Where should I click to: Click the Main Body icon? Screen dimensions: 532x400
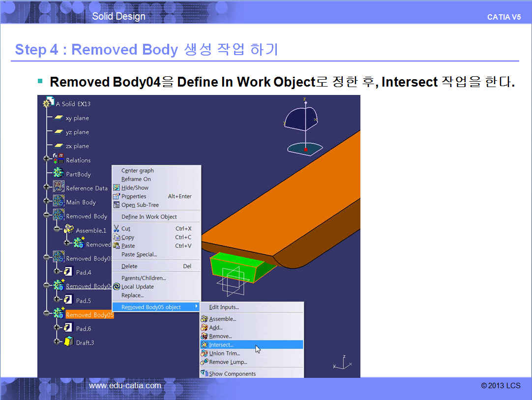[x=59, y=201]
